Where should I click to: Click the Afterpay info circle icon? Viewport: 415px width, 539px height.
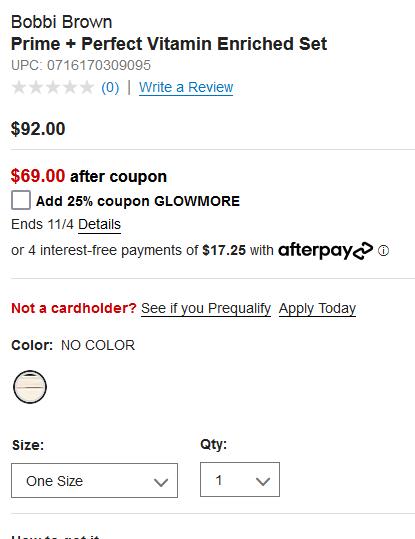[383, 251]
